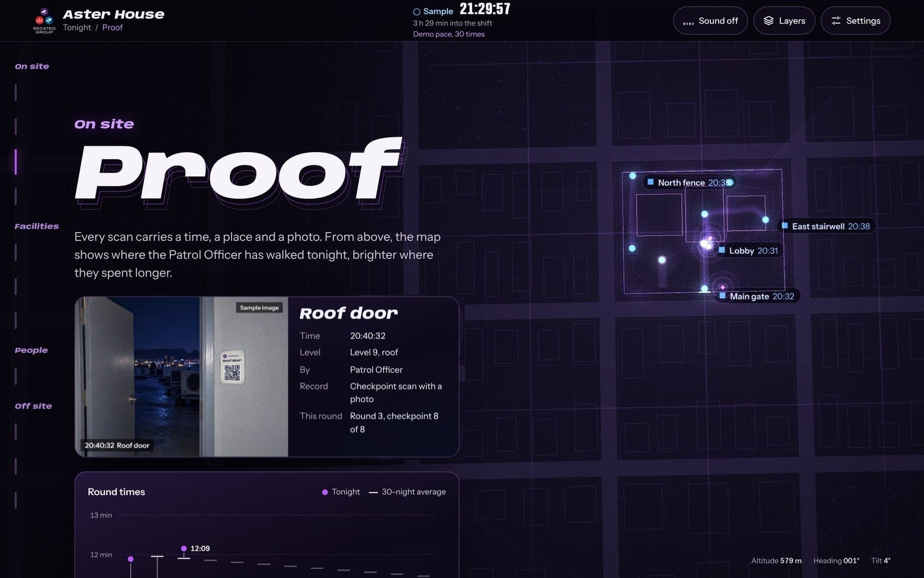Click the blue square icon beside East stairwell

click(x=784, y=226)
